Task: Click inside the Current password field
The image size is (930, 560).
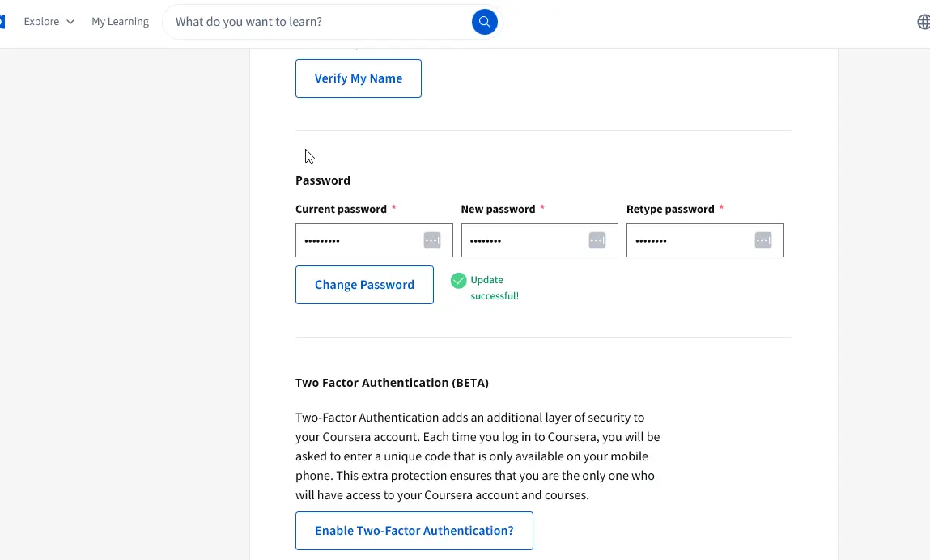Action: point(374,240)
